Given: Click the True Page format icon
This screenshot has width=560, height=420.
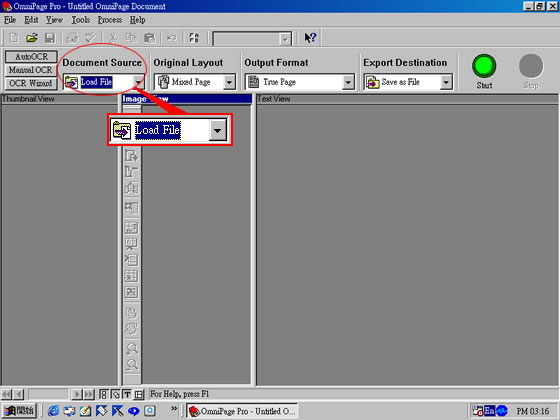Looking at the screenshot, I should click(254, 82).
